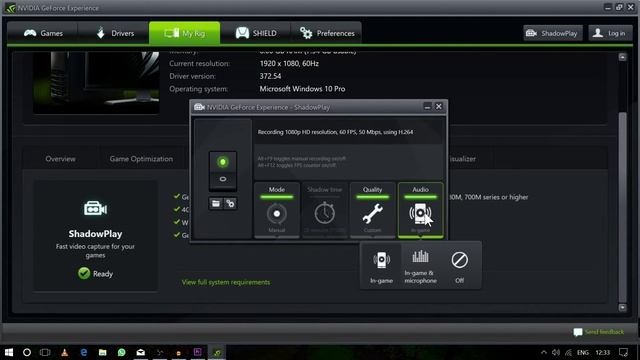Open recordings folder icon in ShadowPlay
Image resolution: width=640 pixels, height=360 pixels.
[x=216, y=203]
